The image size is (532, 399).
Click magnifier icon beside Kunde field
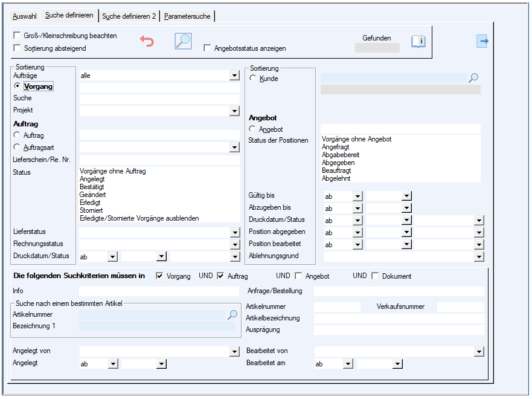pos(474,78)
